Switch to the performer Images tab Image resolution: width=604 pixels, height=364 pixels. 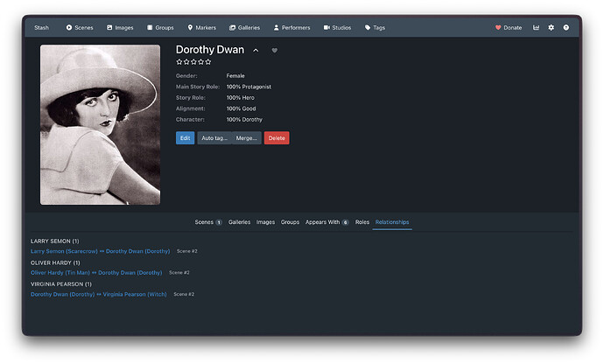[265, 222]
